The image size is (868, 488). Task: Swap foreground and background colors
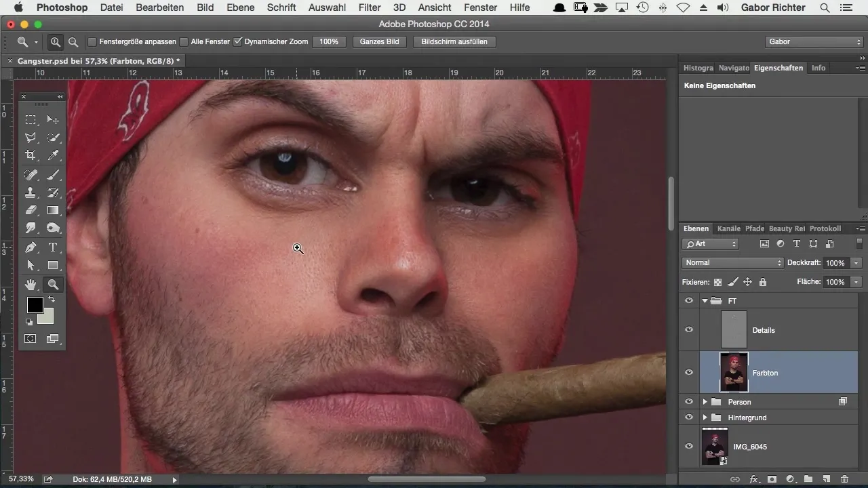pos(51,299)
